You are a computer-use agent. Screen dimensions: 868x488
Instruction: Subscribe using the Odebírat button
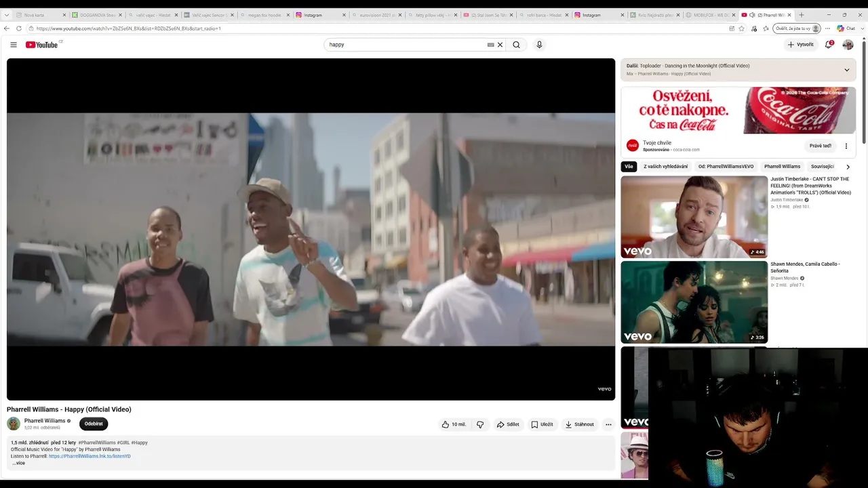click(94, 424)
